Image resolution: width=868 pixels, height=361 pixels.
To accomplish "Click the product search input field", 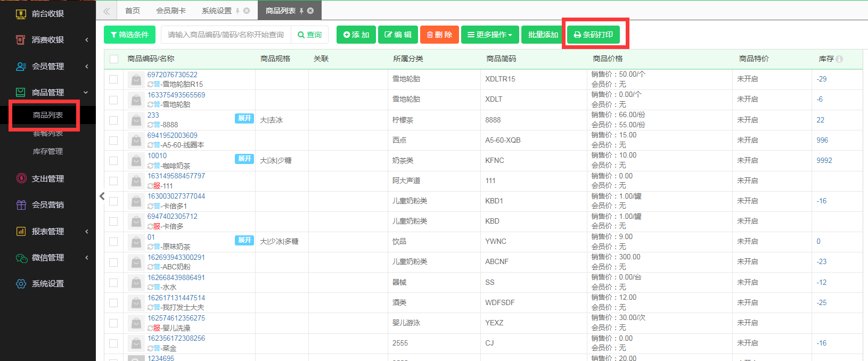I will [x=226, y=35].
